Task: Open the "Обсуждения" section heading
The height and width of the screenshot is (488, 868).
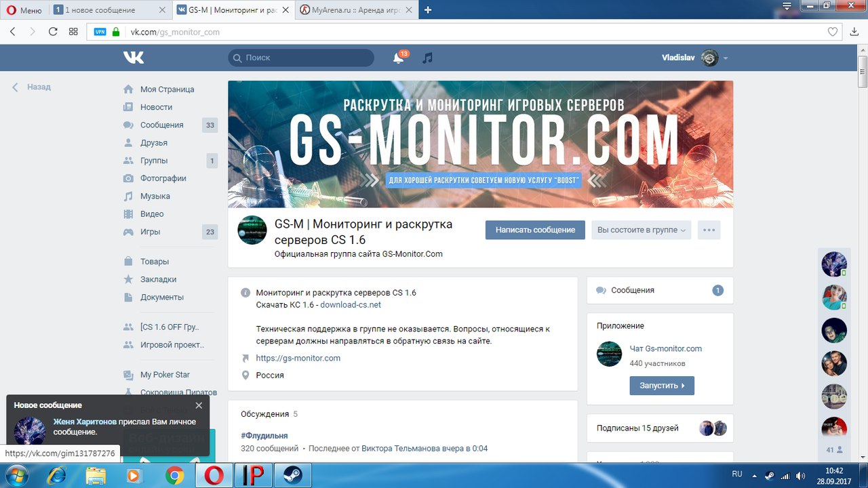Action: [x=264, y=414]
